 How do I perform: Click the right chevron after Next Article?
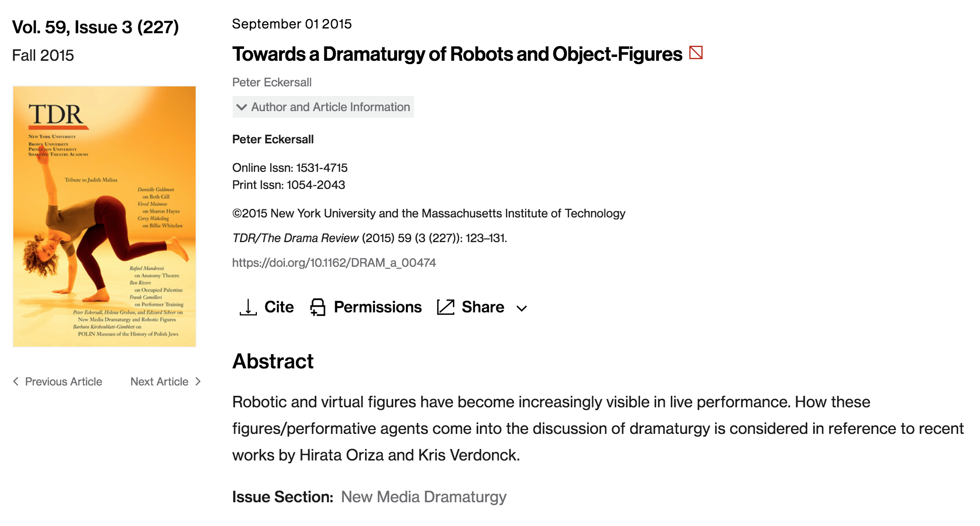(x=198, y=382)
